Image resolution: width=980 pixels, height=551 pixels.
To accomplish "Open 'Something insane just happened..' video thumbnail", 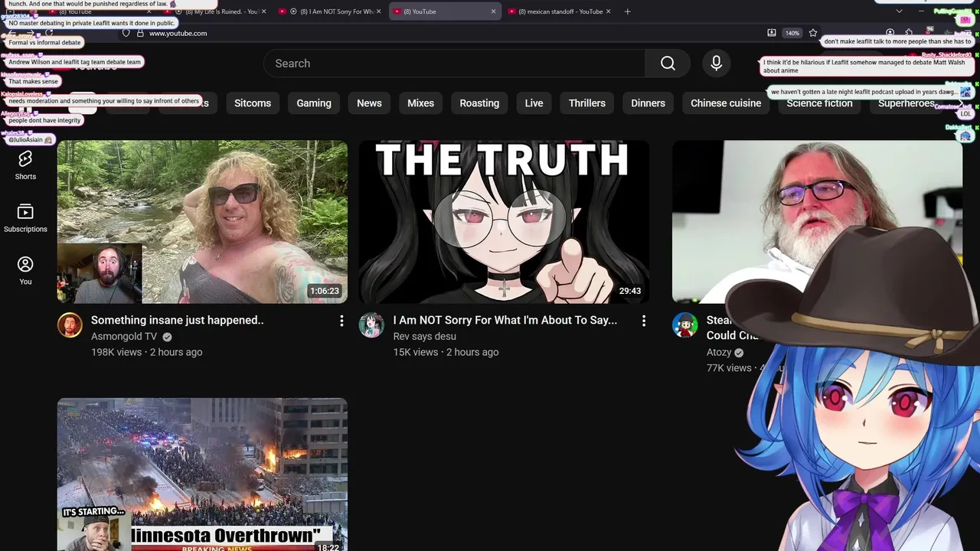I will tap(202, 222).
